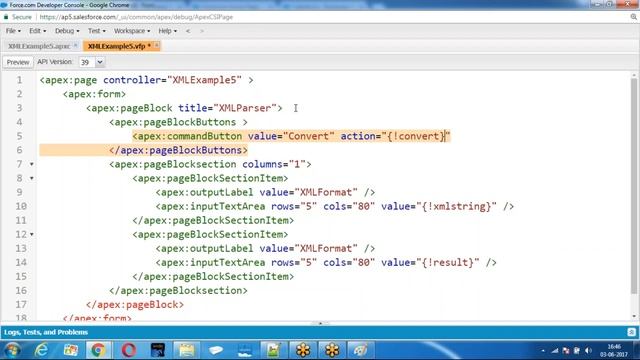Click the apex:form tag on line 2
The image size is (640, 360).
94,94
